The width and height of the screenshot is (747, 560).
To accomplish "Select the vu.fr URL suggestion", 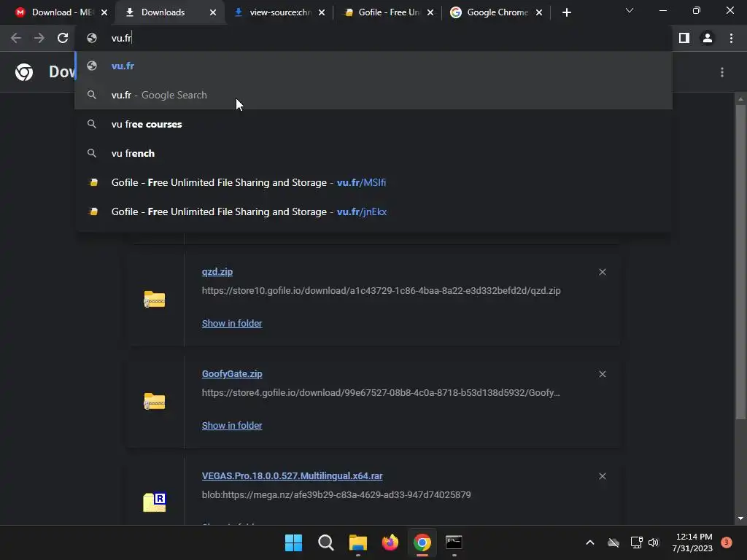I will pos(374,66).
